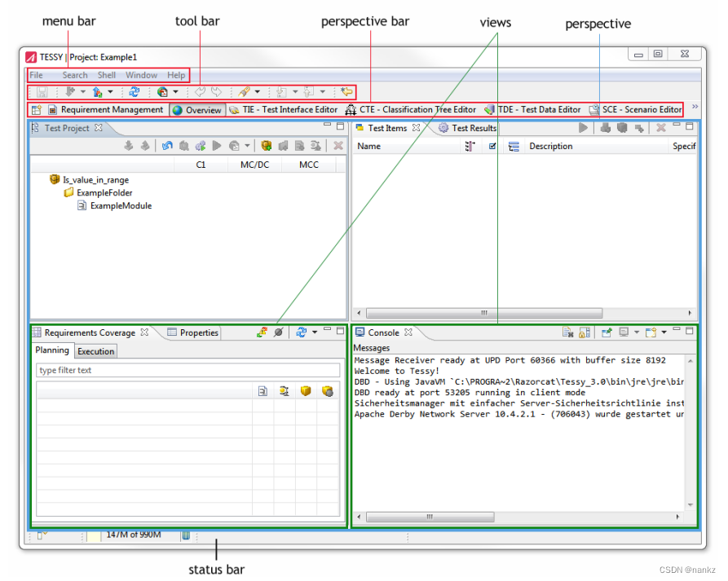The height and width of the screenshot is (581, 728).
Task: Select ExampleModule in the project tree
Action: pos(114,205)
